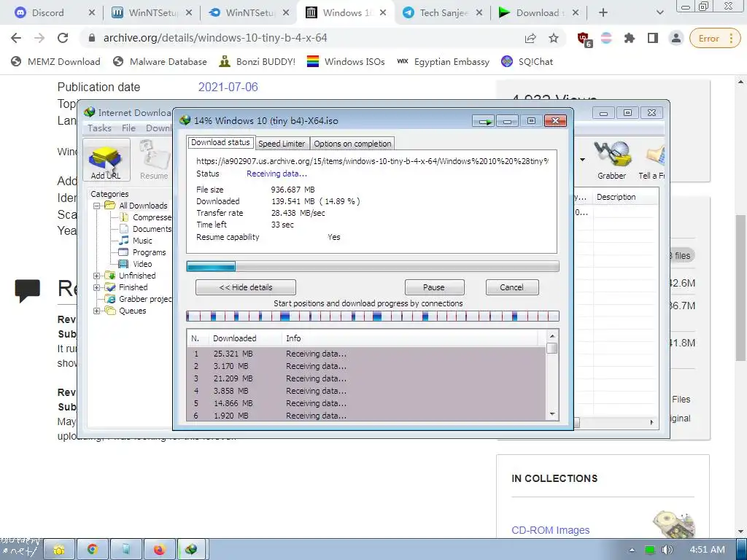Close the Discord tab
The width and height of the screenshot is (747, 560).
[92, 13]
